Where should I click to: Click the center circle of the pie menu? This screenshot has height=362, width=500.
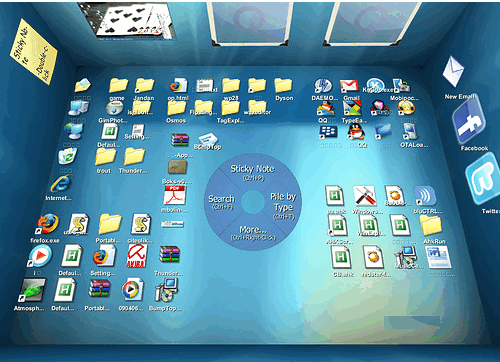(x=253, y=202)
